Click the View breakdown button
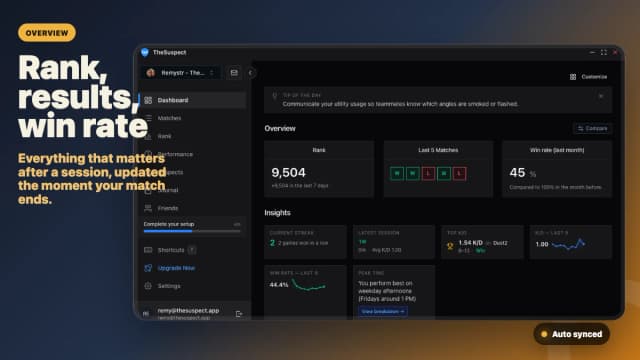 (383, 311)
